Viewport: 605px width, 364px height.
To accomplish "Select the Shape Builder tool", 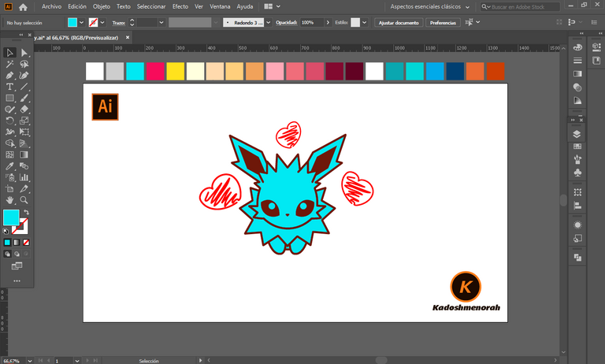I will coord(9,143).
